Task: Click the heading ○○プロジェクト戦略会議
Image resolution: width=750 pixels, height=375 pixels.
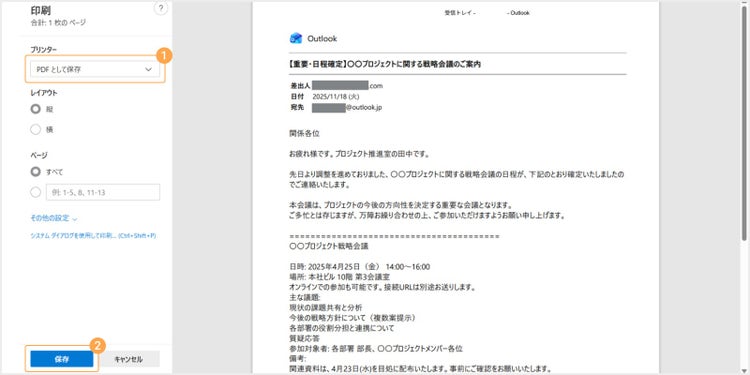Action: tap(329, 247)
